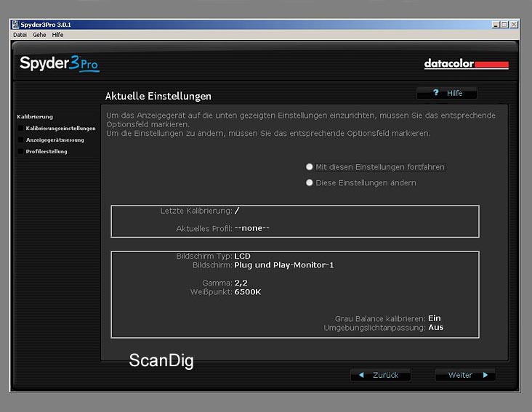
Task: Click the '--none--' current profile value
Action: click(x=251, y=228)
